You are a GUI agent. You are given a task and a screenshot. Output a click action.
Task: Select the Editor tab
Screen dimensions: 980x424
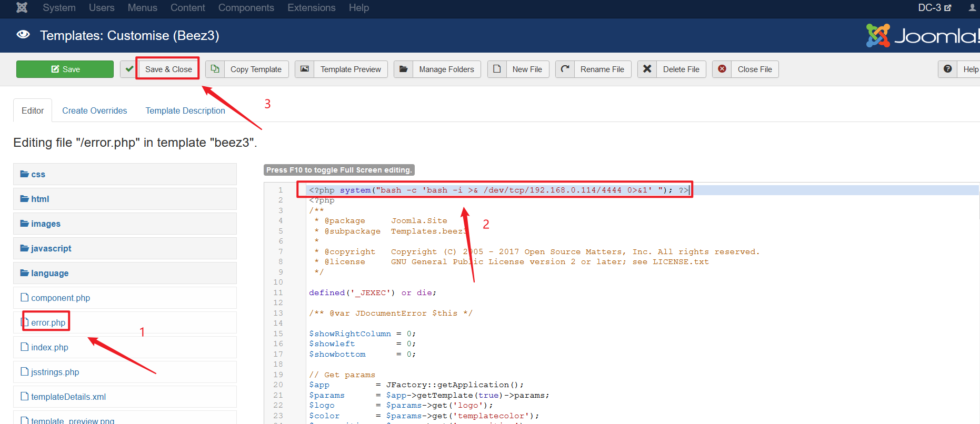tap(33, 110)
